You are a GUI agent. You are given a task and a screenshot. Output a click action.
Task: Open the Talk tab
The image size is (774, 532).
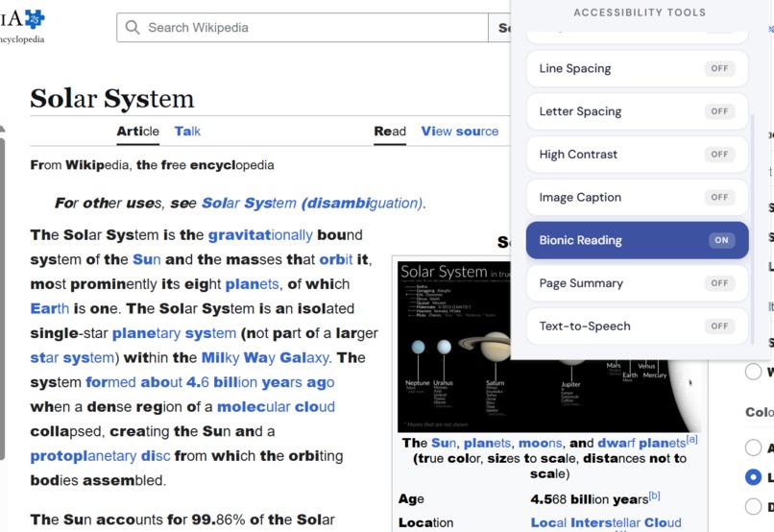coord(187,132)
